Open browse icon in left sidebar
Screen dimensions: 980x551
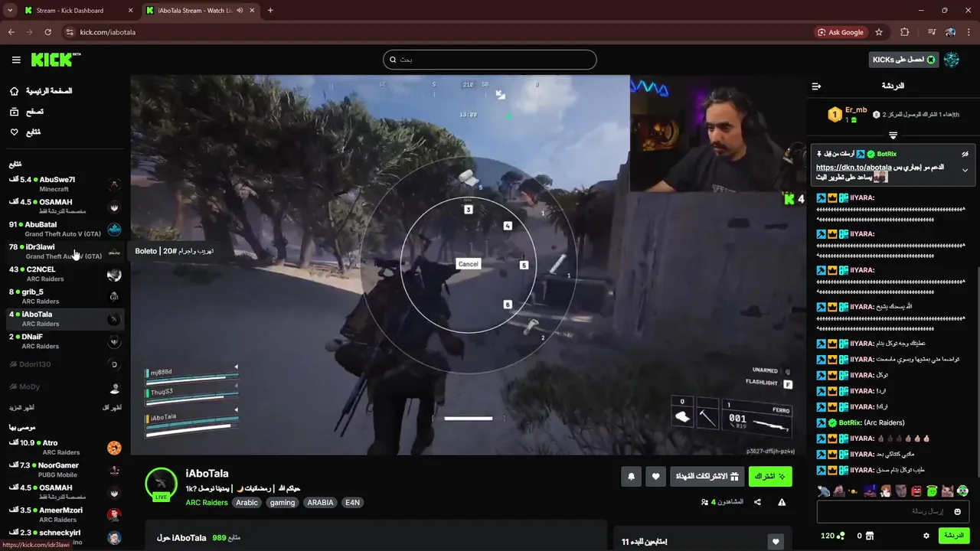point(15,112)
